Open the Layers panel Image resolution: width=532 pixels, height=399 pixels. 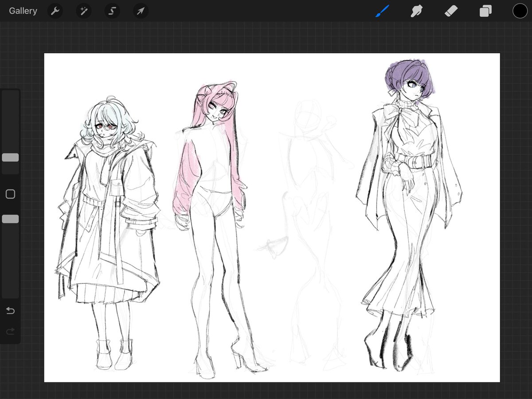(x=485, y=11)
